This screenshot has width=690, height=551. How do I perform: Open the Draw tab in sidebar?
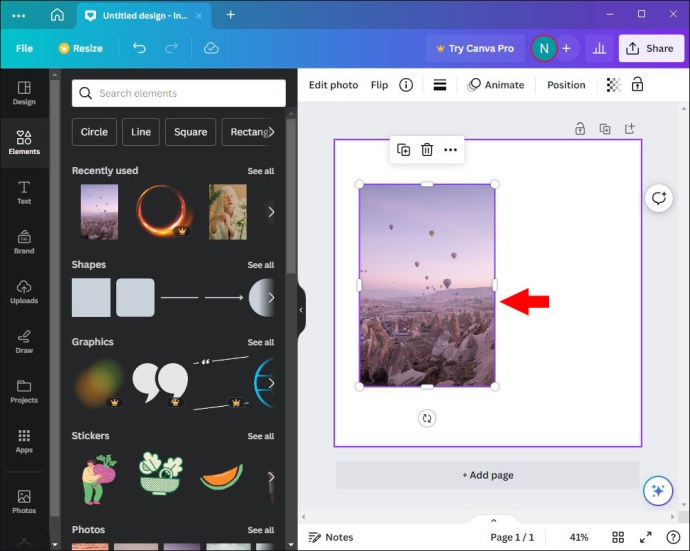tap(24, 342)
